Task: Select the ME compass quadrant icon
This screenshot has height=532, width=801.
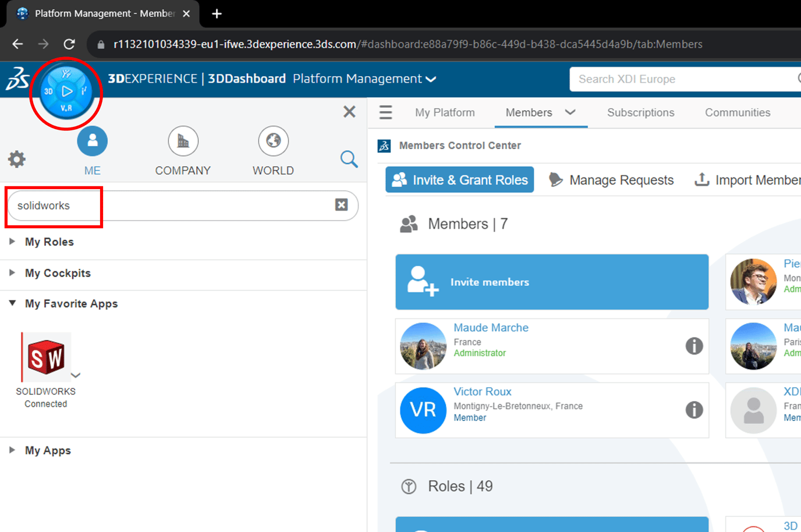Action: click(x=92, y=141)
